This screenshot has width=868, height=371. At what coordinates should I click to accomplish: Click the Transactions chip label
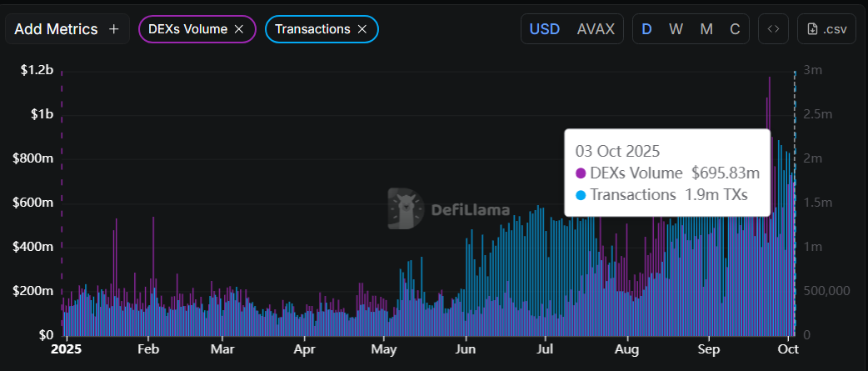click(x=312, y=29)
